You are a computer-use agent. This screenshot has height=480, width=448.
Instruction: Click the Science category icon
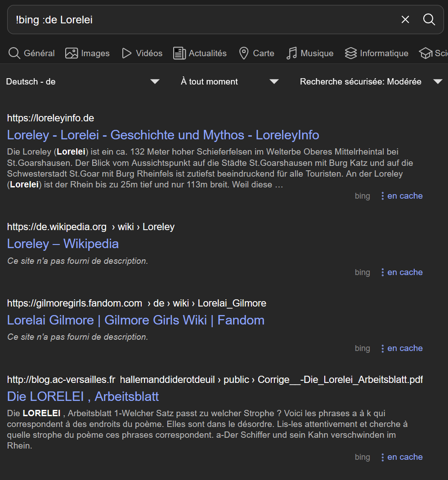pyautogui.click(x=426, y=53)
